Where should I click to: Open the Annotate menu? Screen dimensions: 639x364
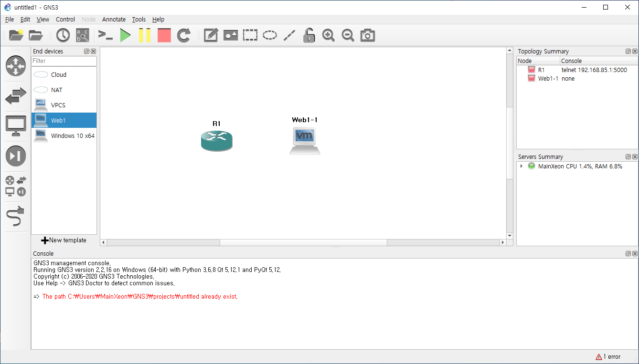tap(114, 20)
